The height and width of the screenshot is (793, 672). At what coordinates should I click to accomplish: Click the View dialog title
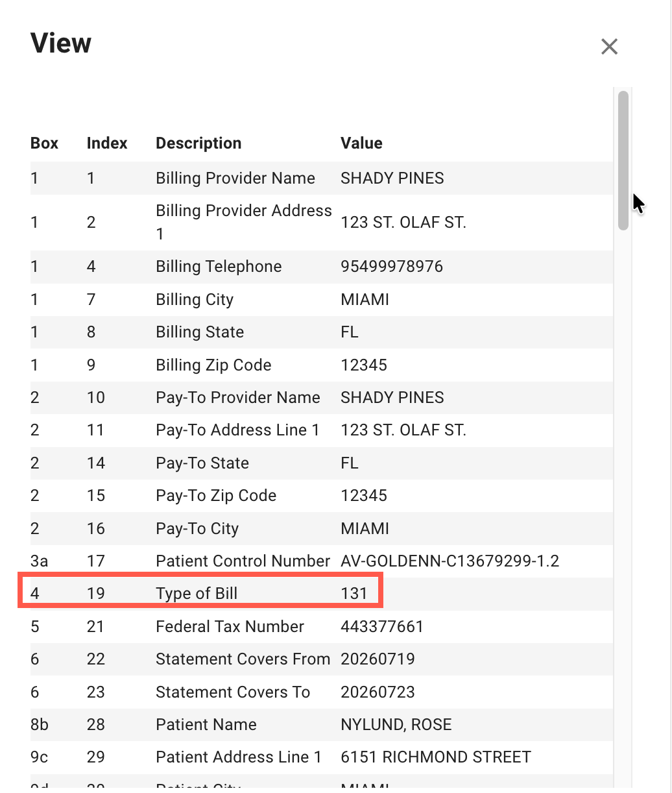click(61, 43)
